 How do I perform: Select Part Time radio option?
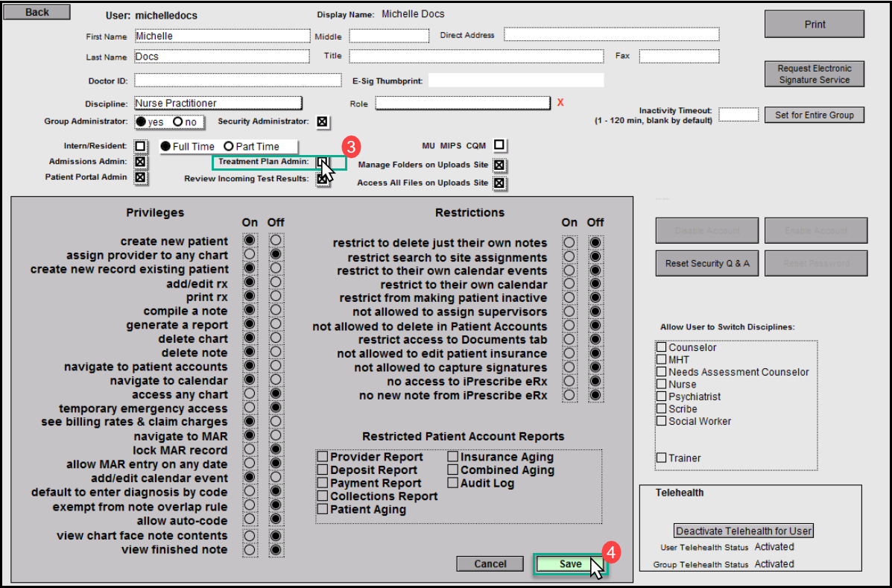[229, 147]
